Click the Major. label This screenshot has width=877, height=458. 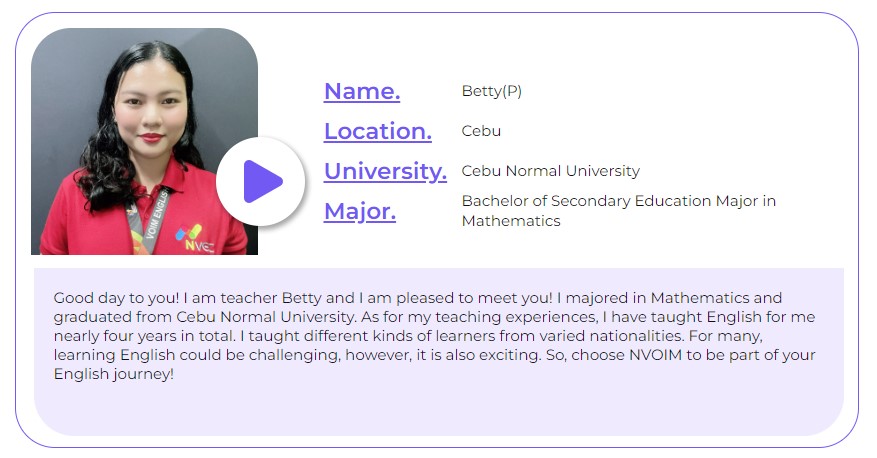pyautogui.click(x=360, y=211)
